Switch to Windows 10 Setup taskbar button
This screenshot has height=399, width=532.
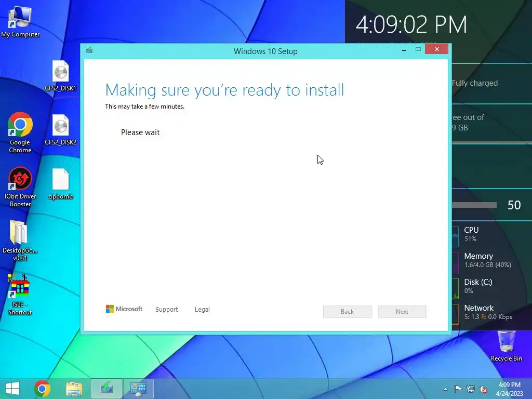click(106, 389)
